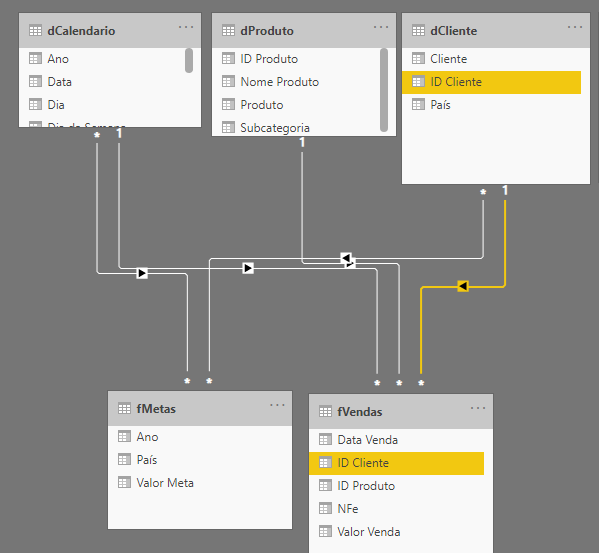This screenshot has height=553, width=599.
Task: Select ID Cliente field in fVendas table
Action: pyautogui.click(x=397, y=463)
